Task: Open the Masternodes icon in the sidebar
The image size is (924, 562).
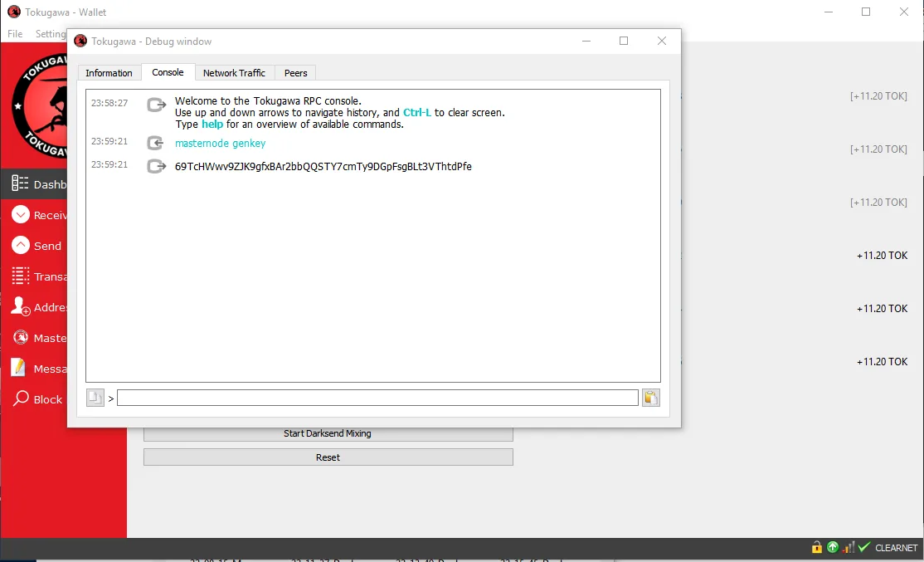Action: 21,337
